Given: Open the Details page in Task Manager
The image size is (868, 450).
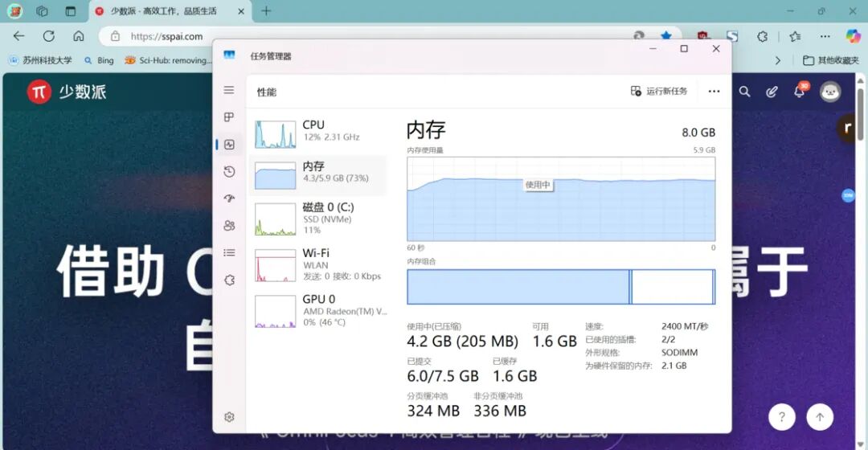Looking at the screenshot, I should pyautogui.click(x=229, y=252).
